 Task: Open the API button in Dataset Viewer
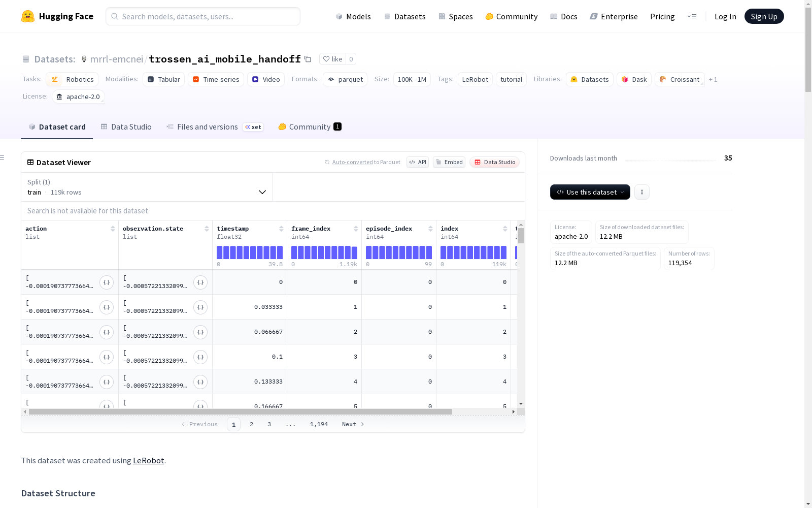418,162
